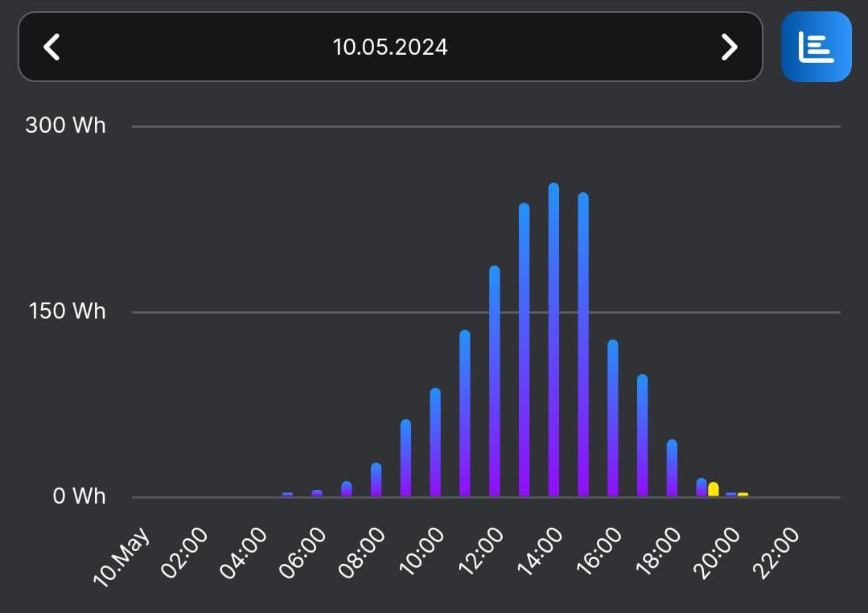Select the 18:00 energy bar
This screenshot has height=613, width=868.
[672, 468]
